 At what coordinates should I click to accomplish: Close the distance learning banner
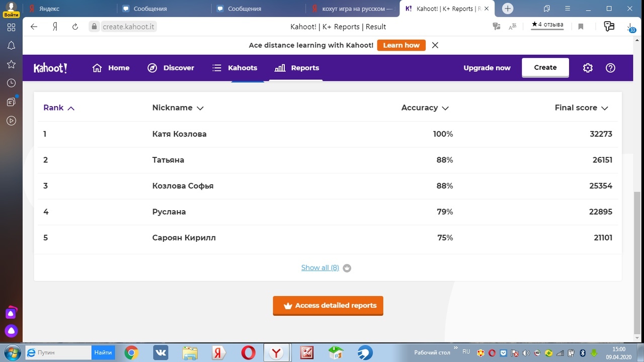tap(435, 45)
